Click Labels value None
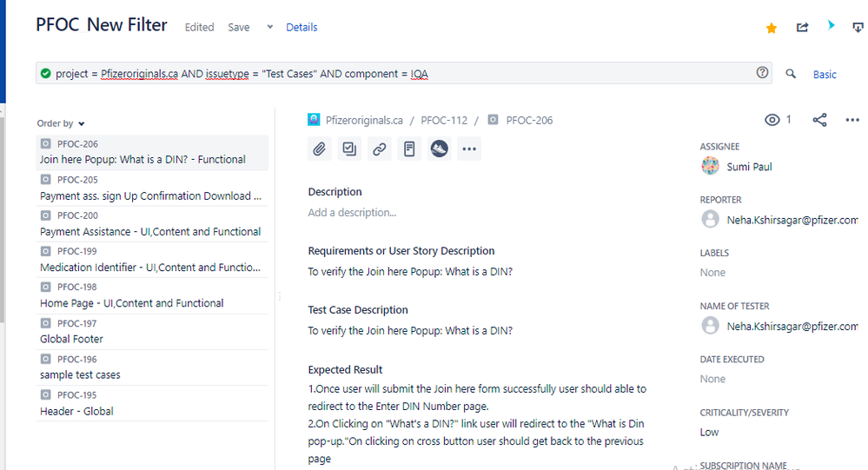Screen dimensions: 868x470 pyautogui.click(x=712, y=273)
